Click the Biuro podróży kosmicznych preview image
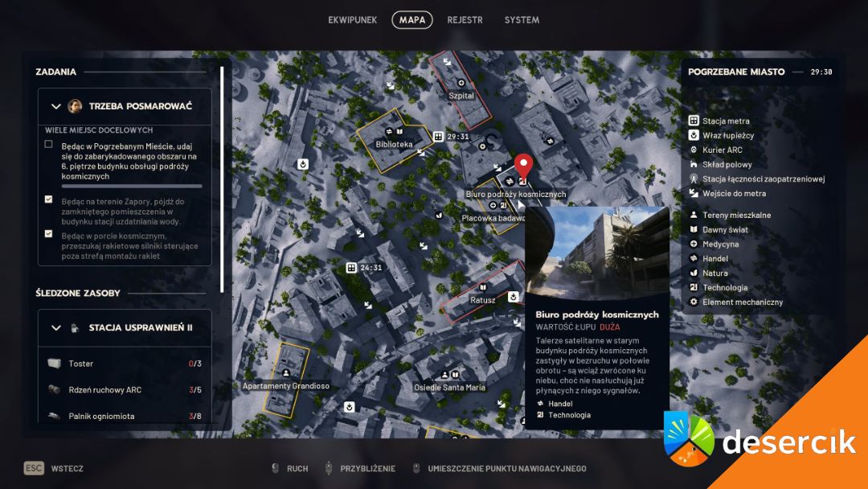This screenshot has width=868, height=489. coord(596,253)
